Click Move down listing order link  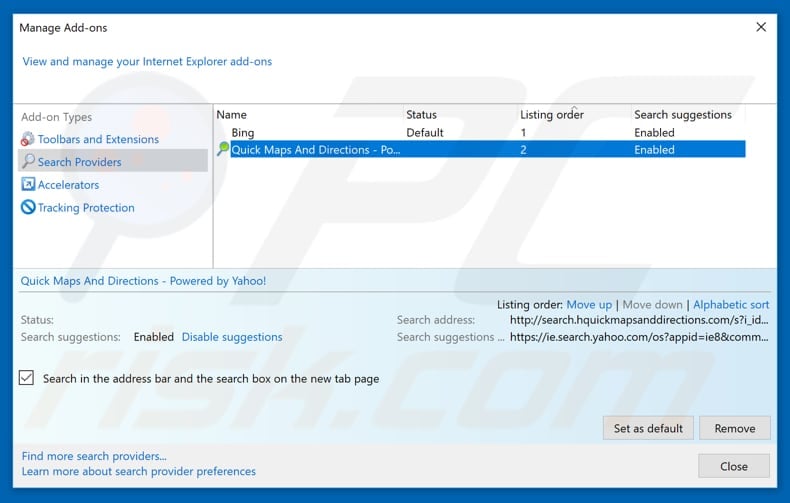coord(652,305)
